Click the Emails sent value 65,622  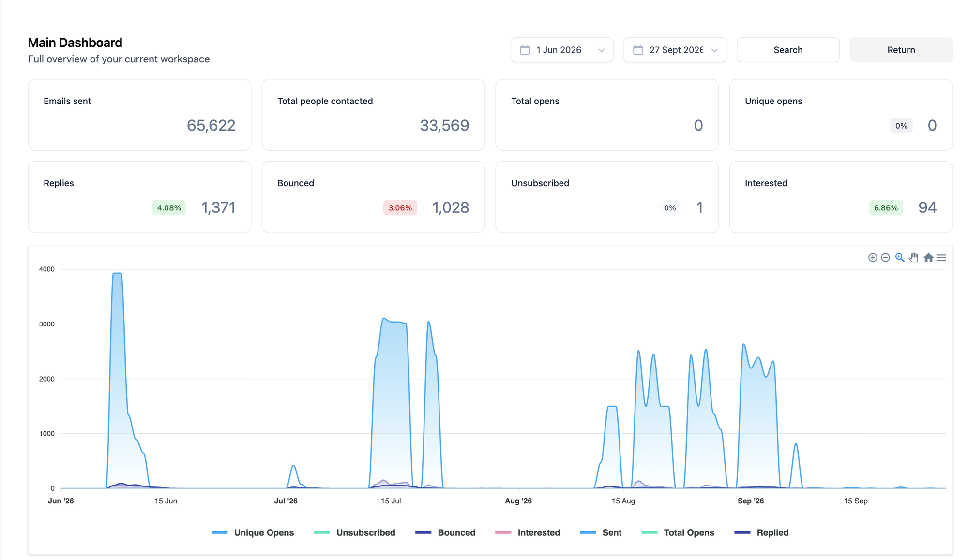click(211, 125)
